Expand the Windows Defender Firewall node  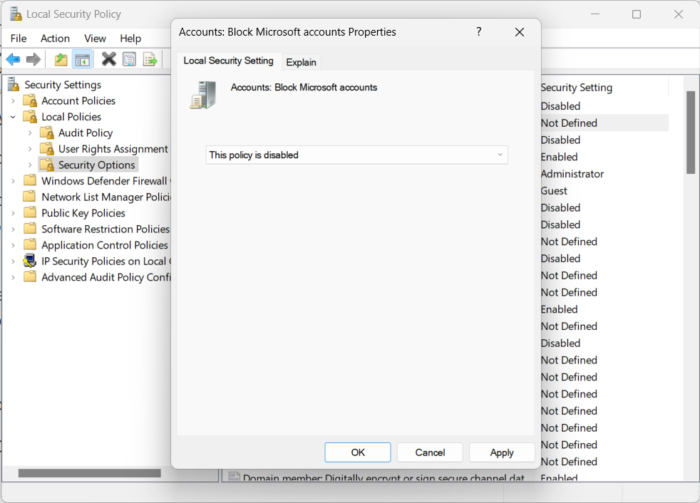click(x=13, y=181)
